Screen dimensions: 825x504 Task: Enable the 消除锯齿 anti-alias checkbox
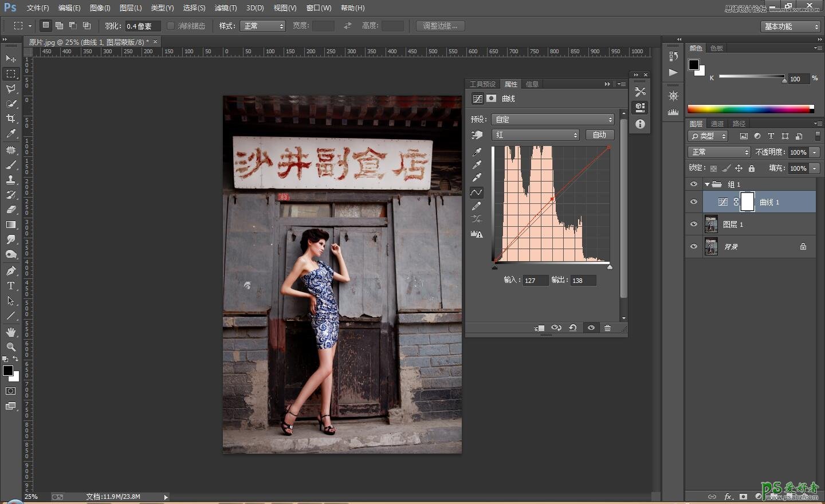[x=170, y=26]
